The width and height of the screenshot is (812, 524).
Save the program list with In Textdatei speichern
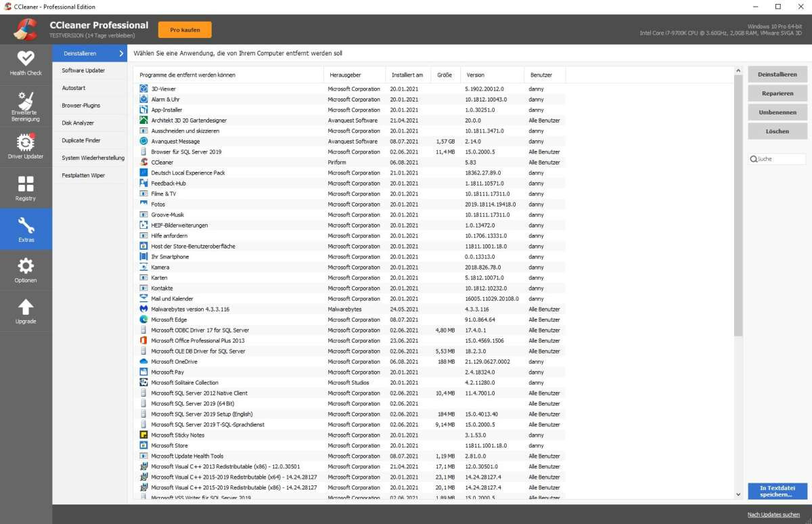click(x=777, y=490)
